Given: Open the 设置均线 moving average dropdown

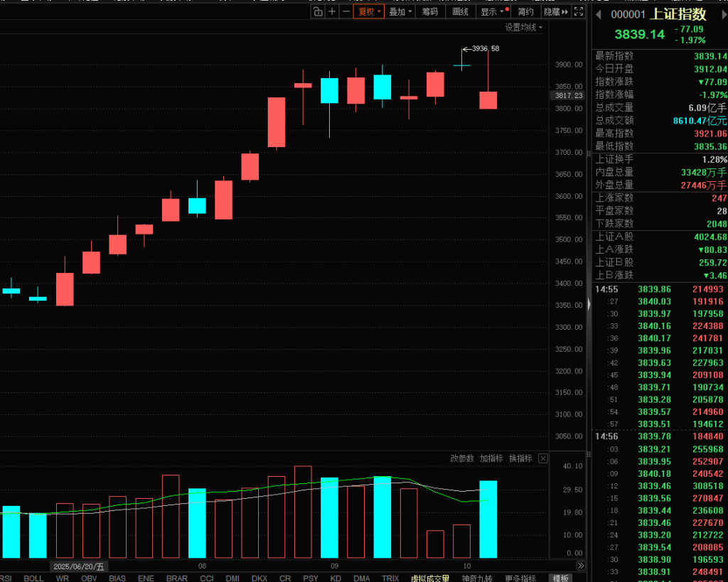Looking at the screenshot, I should [x=523, y=27].
